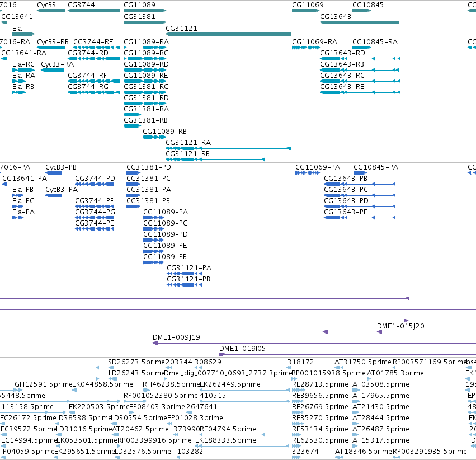Viewport: 476px width, 460px height.
Task: Click the CycB3 gene label
Action: coord(46,5)
